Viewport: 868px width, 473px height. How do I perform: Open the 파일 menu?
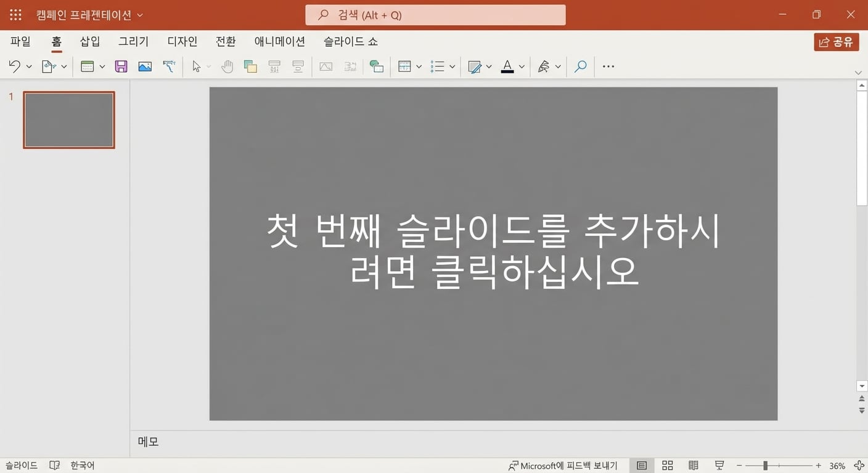(20, 41)
